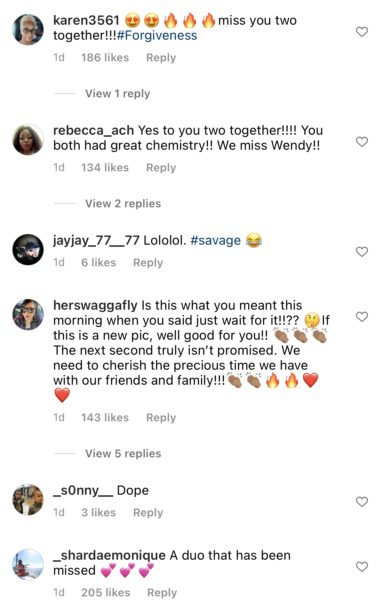
Task: Expand View 1 reply under karen3561
Action: [x=117, y=94]
